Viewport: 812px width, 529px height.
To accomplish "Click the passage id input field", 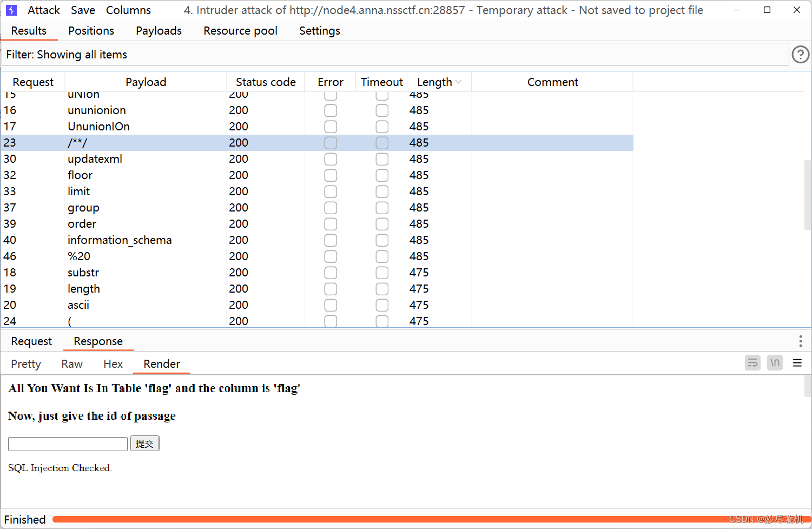I will (x=68, y=444).
